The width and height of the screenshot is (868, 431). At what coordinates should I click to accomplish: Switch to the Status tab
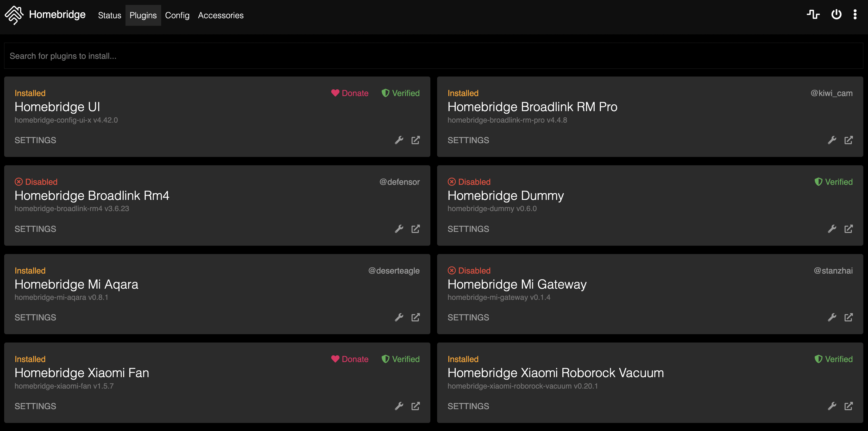click(110, 16)
